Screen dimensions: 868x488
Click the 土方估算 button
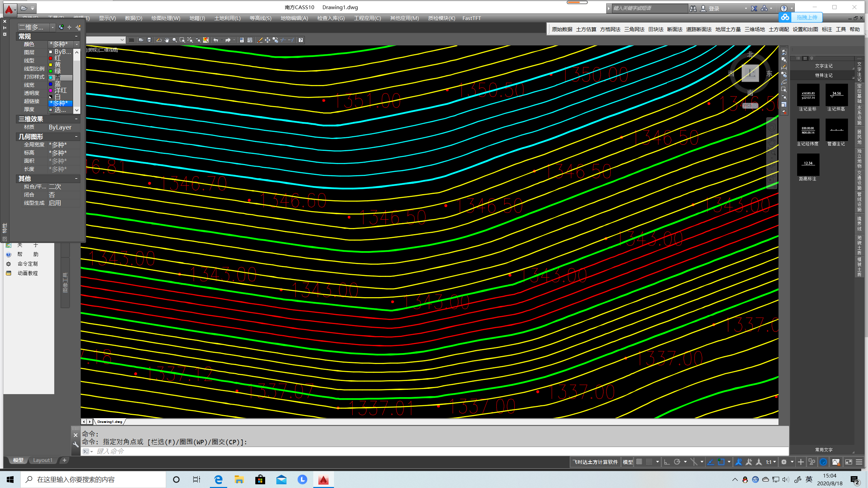coord(586,29)
